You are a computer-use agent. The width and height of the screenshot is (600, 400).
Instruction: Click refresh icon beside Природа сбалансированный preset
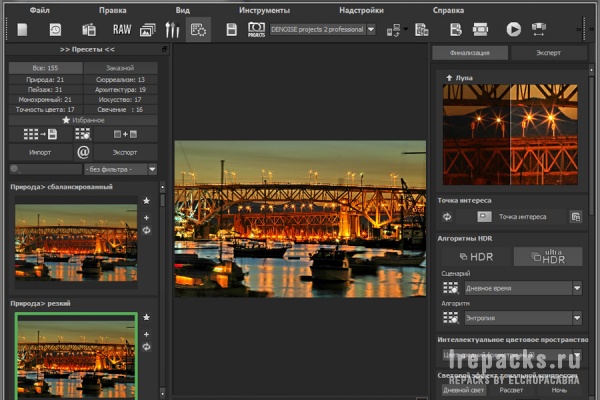coord(146,230)
